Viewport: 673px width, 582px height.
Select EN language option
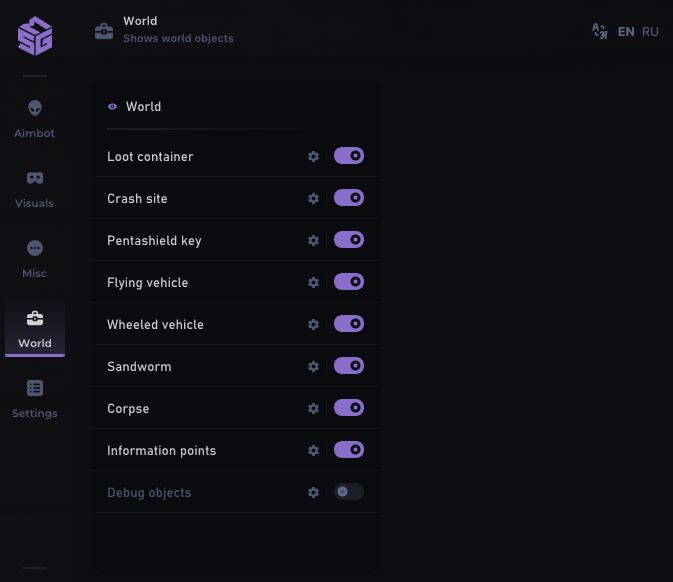(x=626, y=32)
